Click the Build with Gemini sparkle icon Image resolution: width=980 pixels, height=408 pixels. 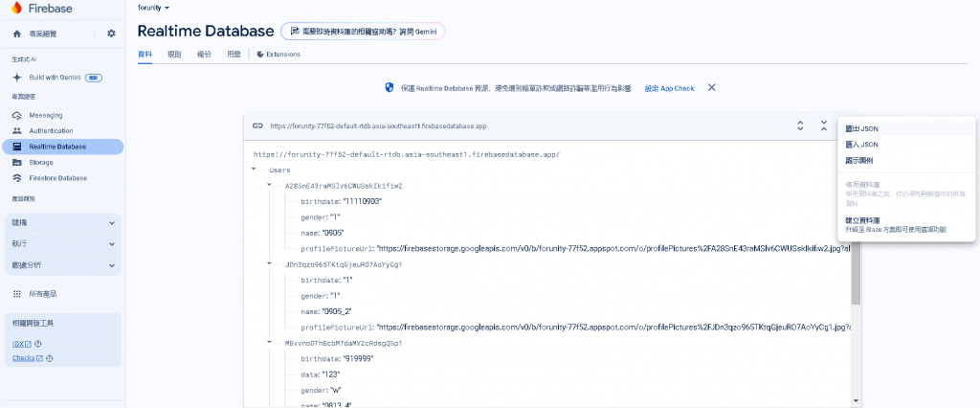(x=17, y=78)
